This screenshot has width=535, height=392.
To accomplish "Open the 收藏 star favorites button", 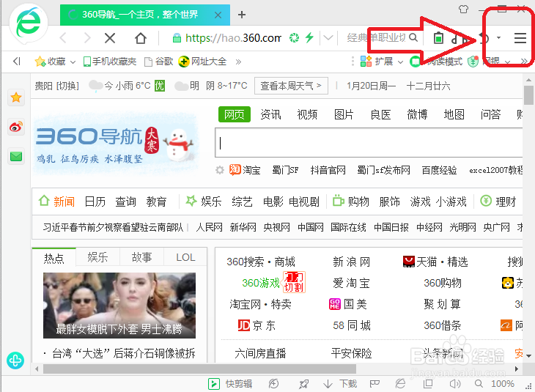I will [x=50, y=62].
